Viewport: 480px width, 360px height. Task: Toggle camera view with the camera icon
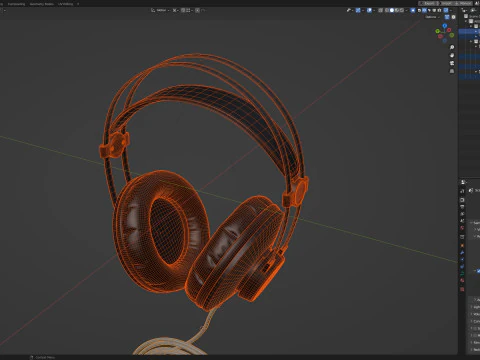[452, 63]
